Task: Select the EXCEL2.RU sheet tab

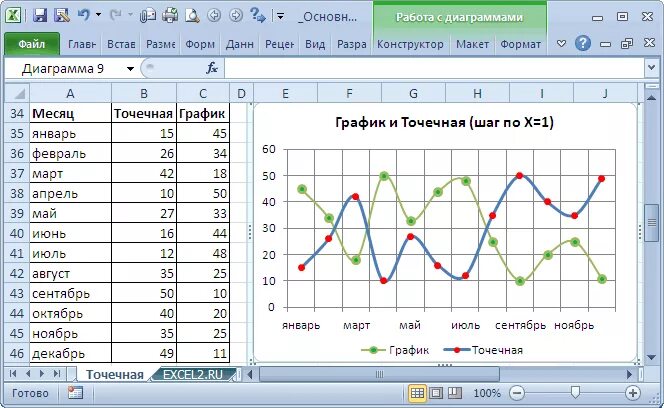Action: pyautogui.click(x=193, y=375)
